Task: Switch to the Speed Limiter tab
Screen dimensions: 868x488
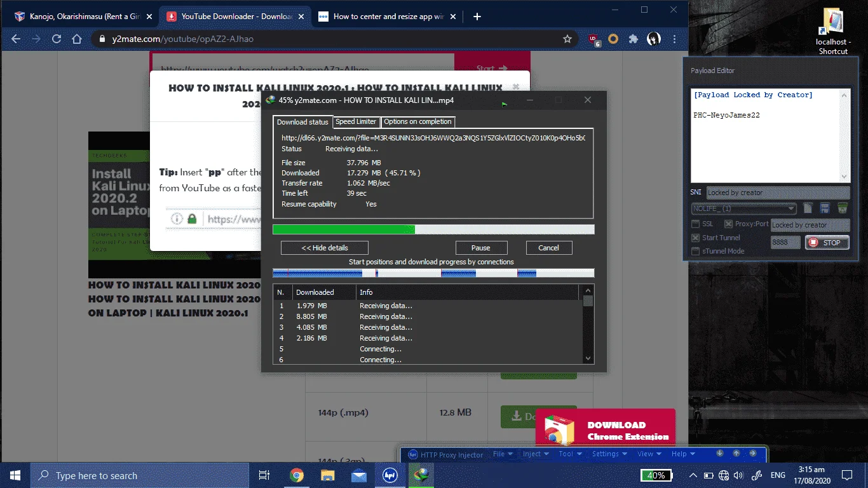Action: tap(356, 121)
